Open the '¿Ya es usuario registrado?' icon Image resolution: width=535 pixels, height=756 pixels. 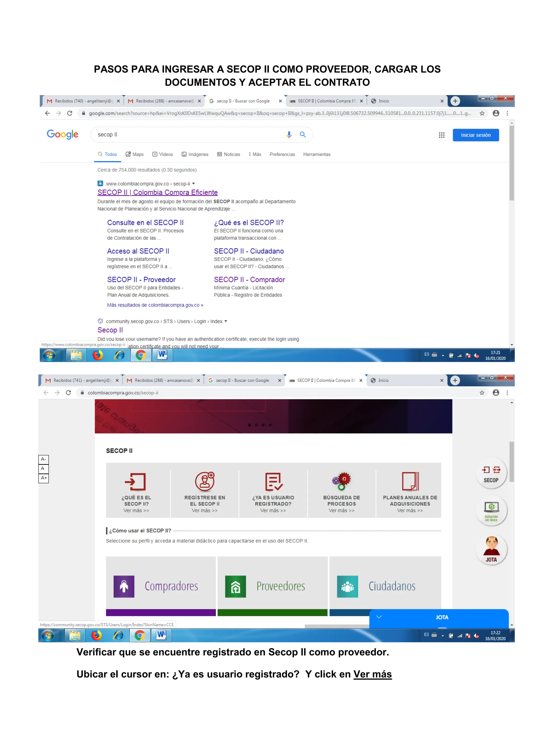pyautogui.click(x=273, y=482)
